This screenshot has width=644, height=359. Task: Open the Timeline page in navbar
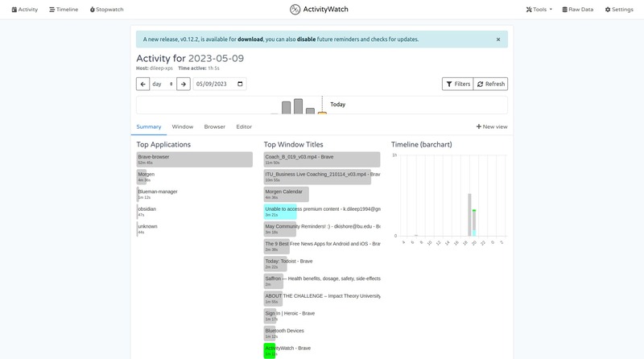click(64, 10)
